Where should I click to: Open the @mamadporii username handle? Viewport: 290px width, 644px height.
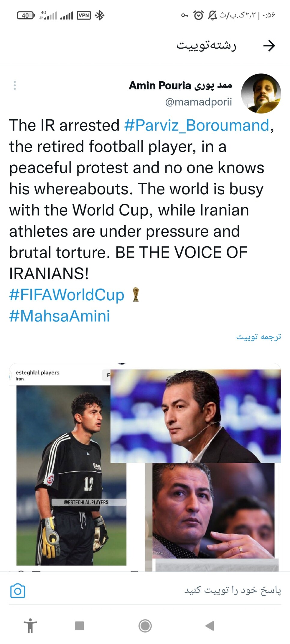click(x=198, y=102)
